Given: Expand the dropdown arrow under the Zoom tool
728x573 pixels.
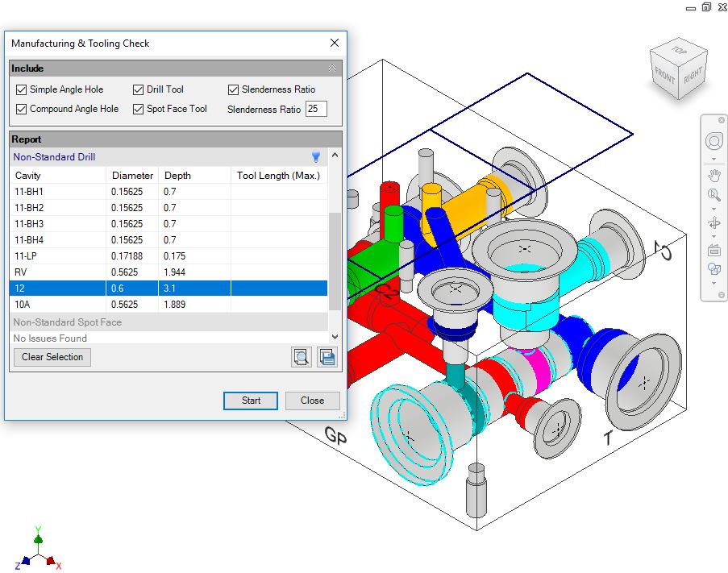Looking at the screenshot, I should (x=713, y=209).
